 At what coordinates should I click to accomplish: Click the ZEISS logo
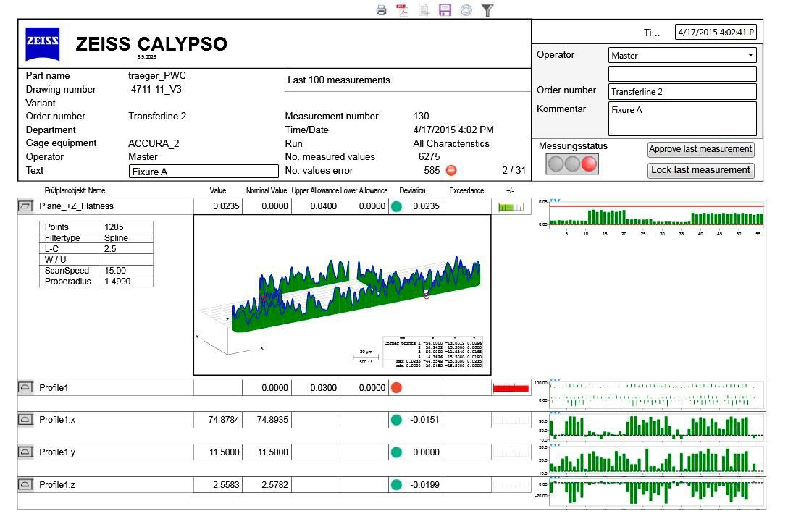(43, 43)
